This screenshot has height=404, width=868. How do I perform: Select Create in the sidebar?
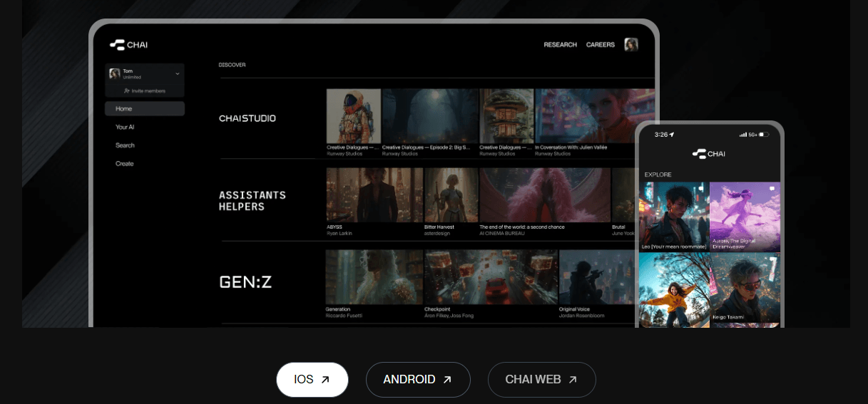[x=124, y=164]
